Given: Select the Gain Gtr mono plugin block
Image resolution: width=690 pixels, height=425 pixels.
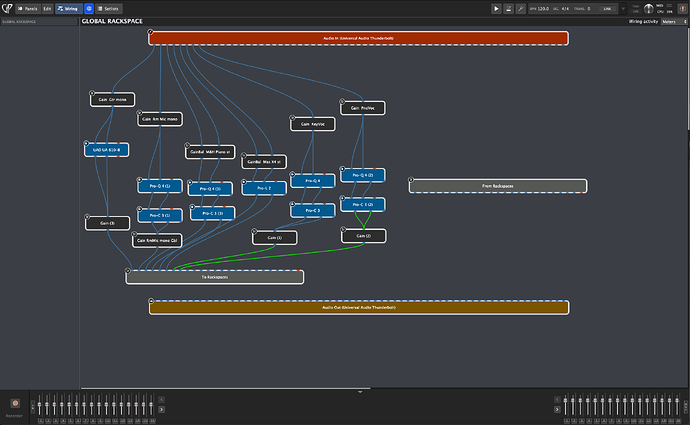Looking at the screenshot, I should click(x=113, y=99).
